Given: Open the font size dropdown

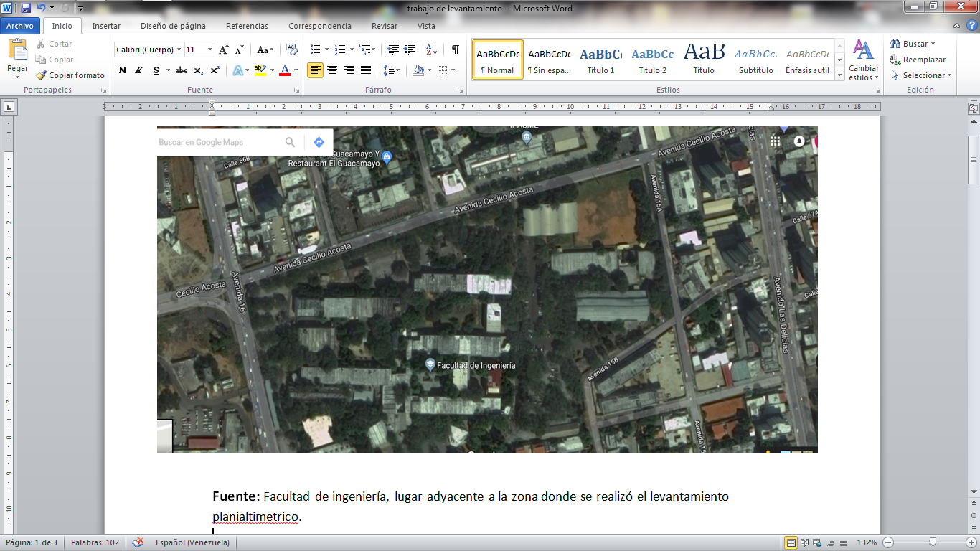Looking at the screenshot, I should coord(210,50).
